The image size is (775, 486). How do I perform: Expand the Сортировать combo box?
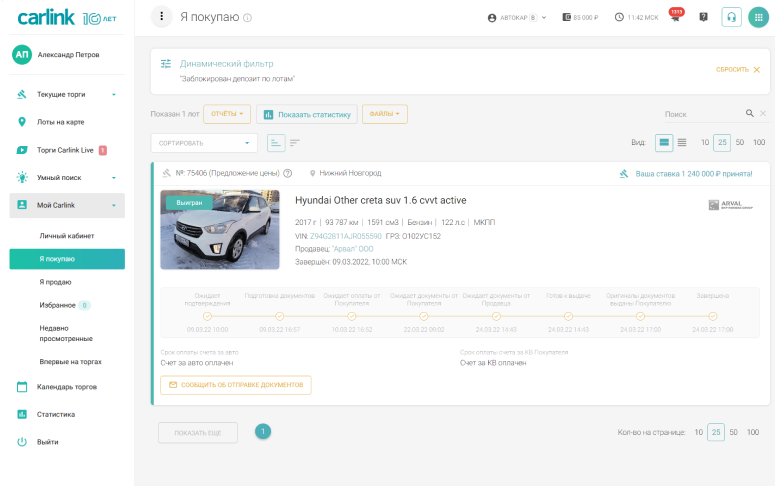[x=204, y=143]
